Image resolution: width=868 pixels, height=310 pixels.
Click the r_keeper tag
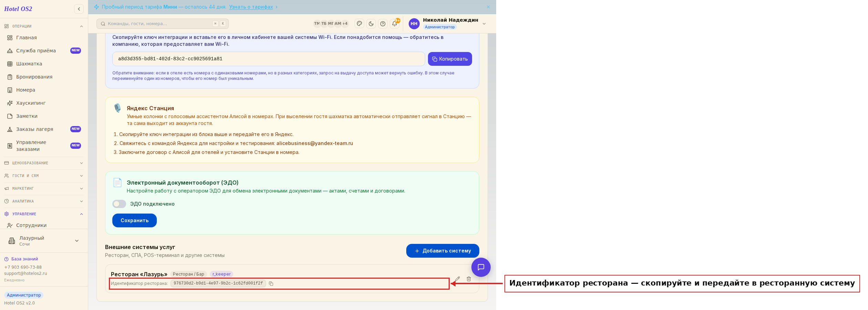click(222, 274)
